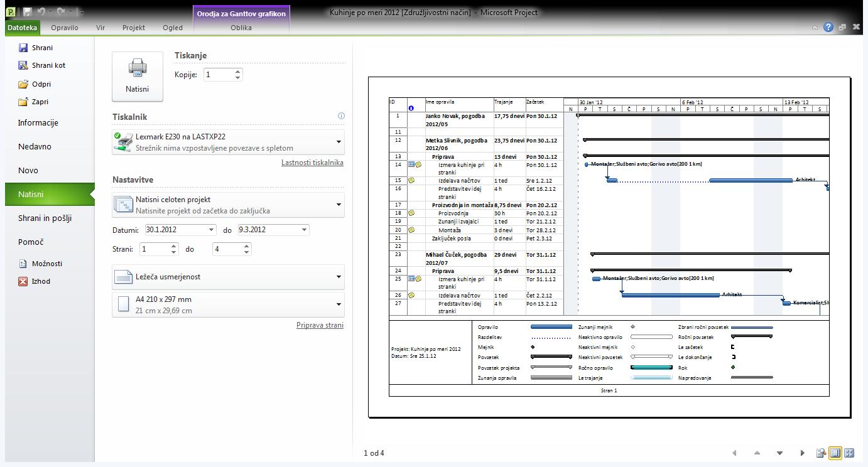Decrease copies with the down spinner

(x=238, y=78)
